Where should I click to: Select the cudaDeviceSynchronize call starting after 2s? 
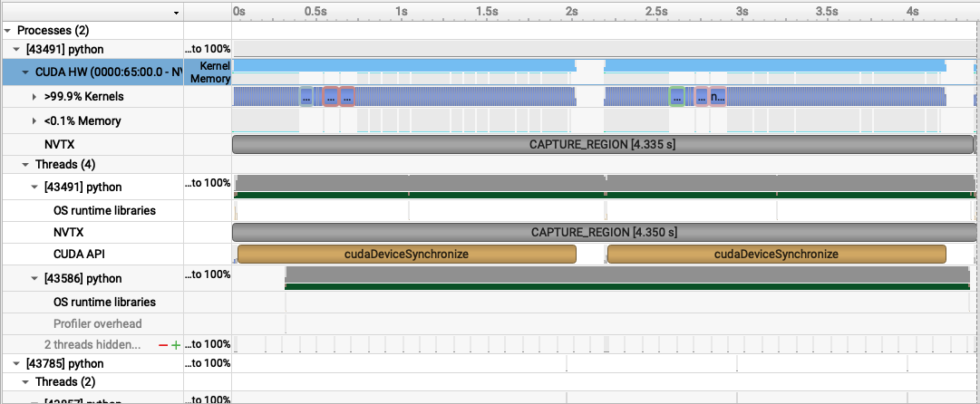pyautogui.click(x=776, y=255)
